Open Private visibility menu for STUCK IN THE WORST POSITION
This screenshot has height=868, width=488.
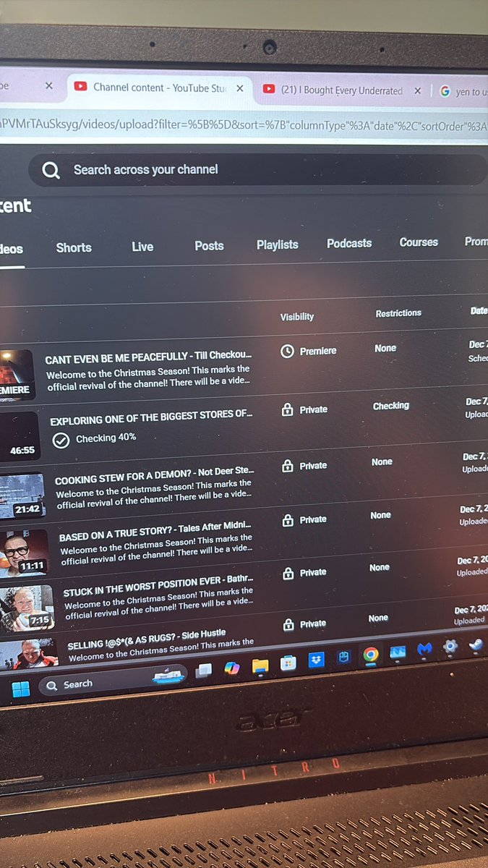304,573
